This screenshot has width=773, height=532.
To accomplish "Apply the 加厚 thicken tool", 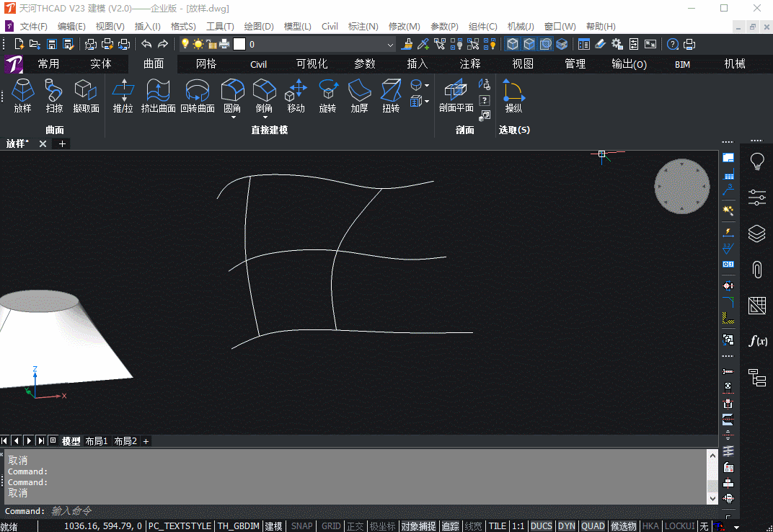I will (x=359, y=96).
